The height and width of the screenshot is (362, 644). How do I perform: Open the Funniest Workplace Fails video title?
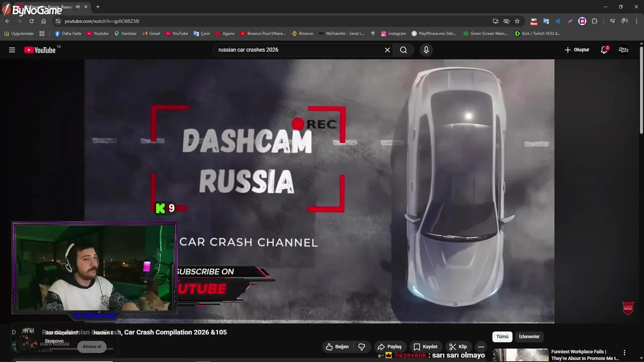[585, 355]
